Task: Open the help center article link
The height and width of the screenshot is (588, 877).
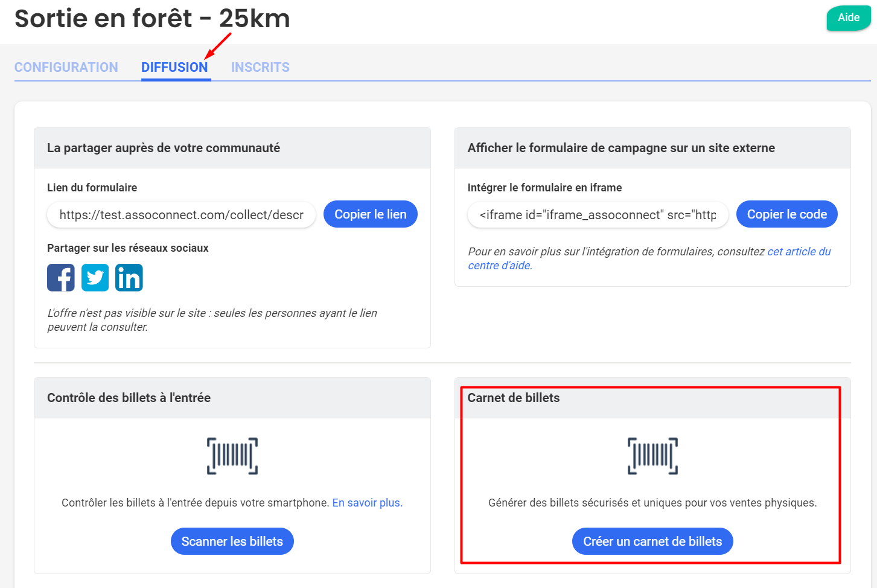Action: 799,252
